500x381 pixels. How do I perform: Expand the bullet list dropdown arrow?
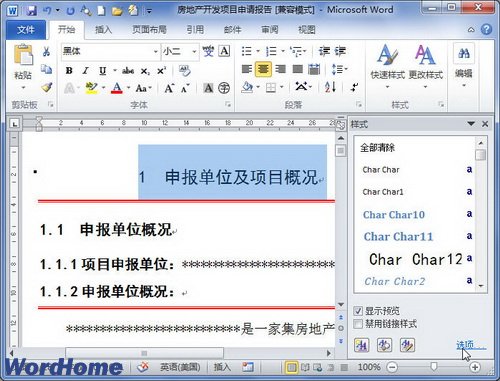tap(258, 51)
